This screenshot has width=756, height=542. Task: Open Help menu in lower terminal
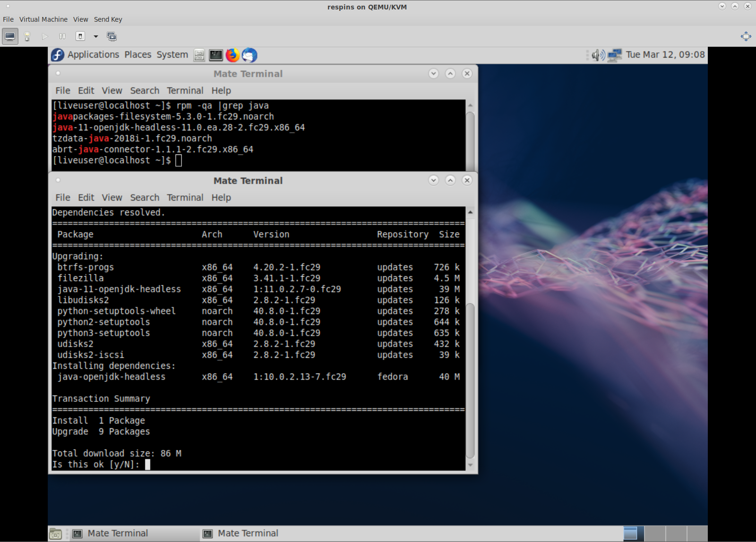(x=221, y=198)
